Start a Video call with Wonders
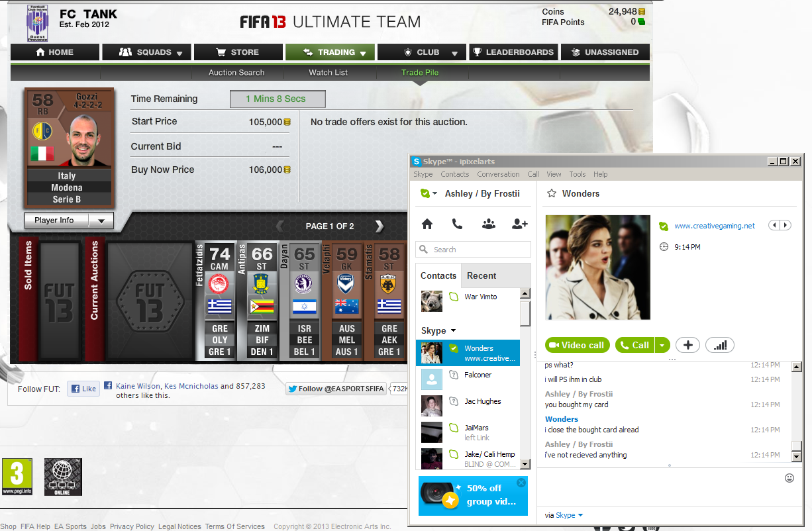812x531 pixels. (x=577, y=345)
